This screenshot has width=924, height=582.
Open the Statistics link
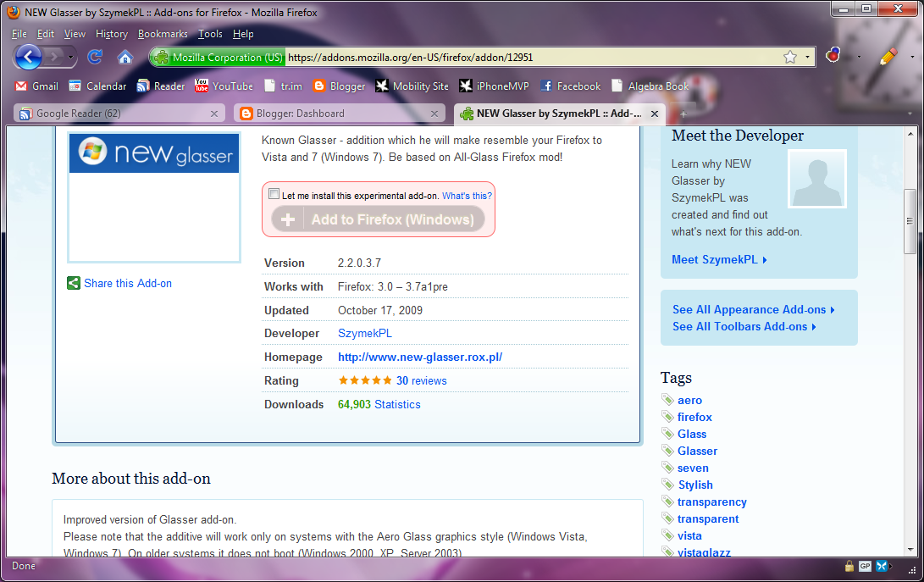point(397,404)
